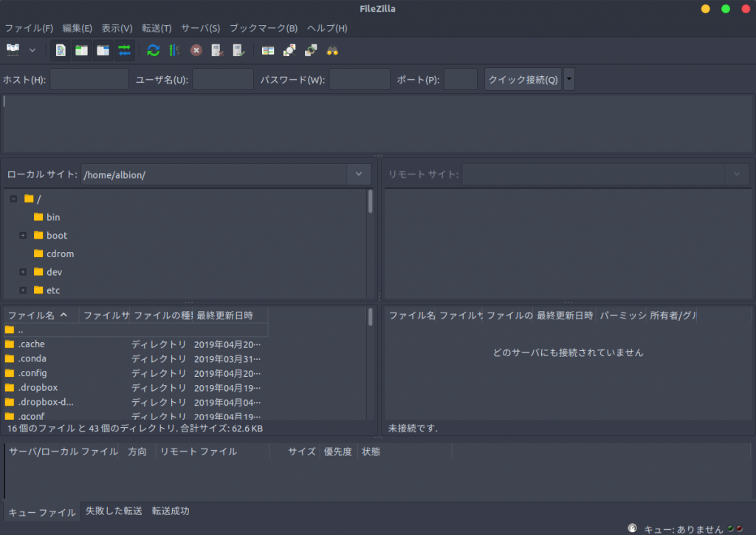756x535 pixels.
Task: Open the Site Manager dropdown arrow
Action: 32,50
